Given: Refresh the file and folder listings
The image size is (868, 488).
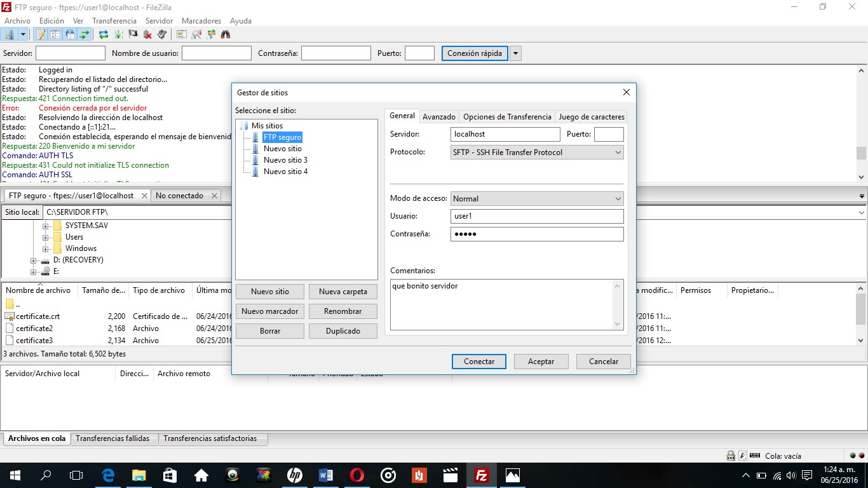Looking at the screenshot, I should point(103,34).
